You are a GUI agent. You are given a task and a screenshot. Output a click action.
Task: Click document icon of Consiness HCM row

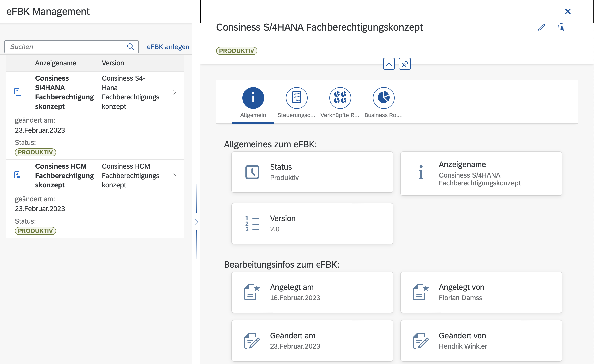pos(18,176)
